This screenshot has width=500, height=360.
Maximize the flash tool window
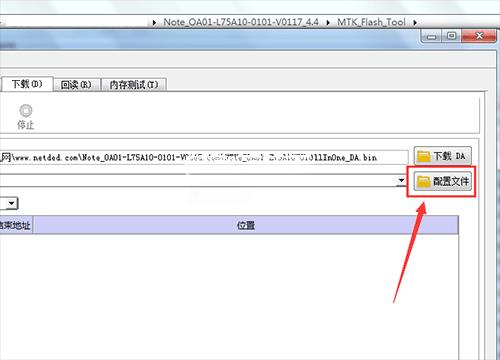click(451, 36)
